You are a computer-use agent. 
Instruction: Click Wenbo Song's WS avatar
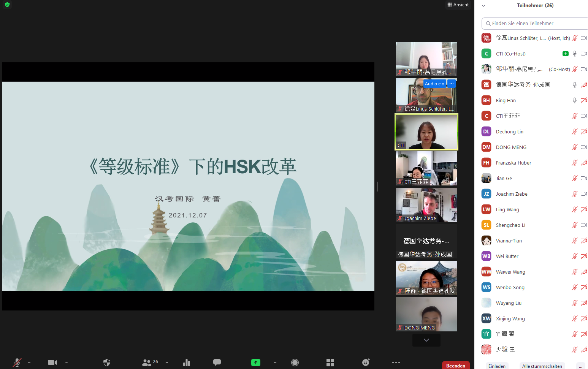tap(486, 287)
